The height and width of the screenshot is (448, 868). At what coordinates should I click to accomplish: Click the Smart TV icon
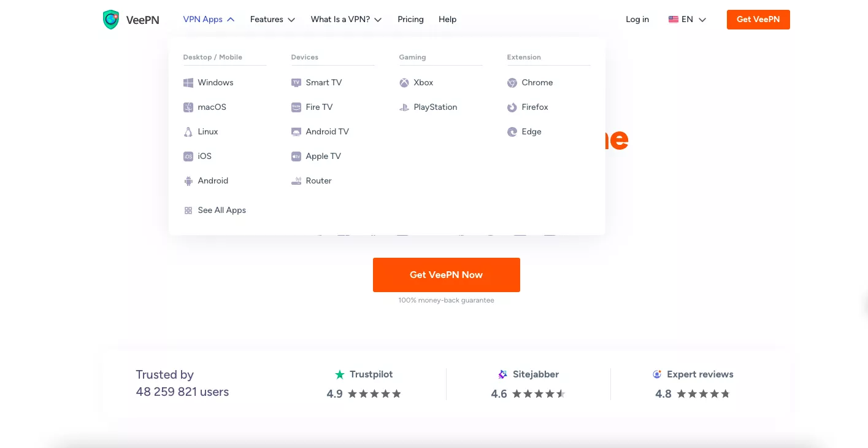point(296,83)
